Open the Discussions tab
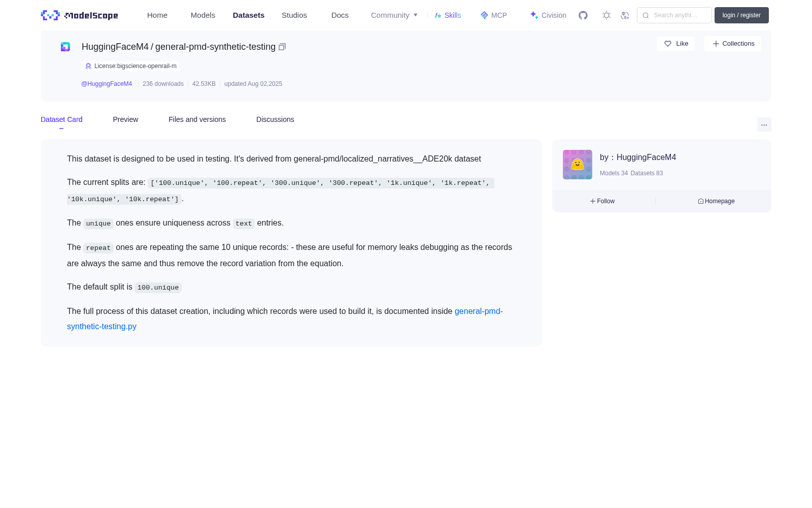The image size is (812, 508). (x=275, y=119)
